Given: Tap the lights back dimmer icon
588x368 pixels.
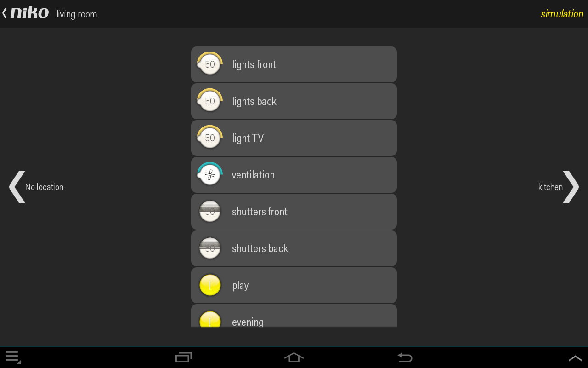Looking at the screenshot, I should 210,101.
